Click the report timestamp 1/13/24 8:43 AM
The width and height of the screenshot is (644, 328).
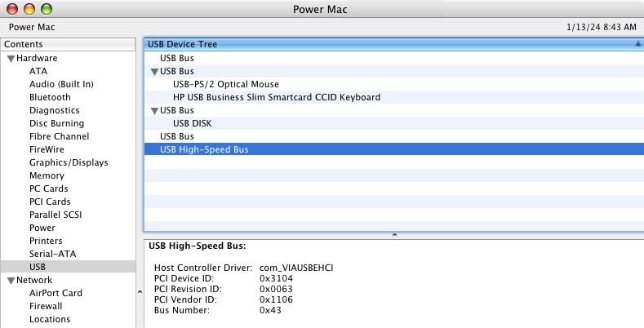[x=602, y=27]
